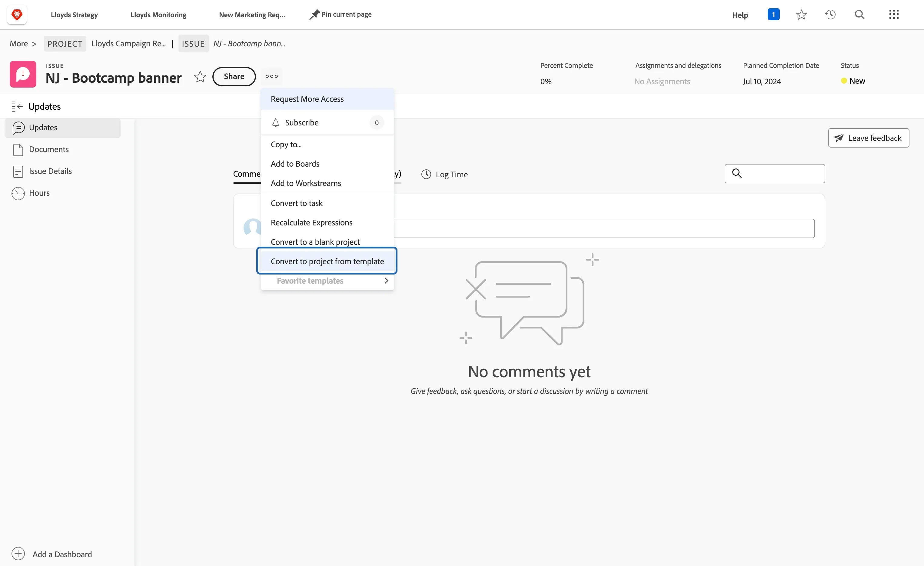Click the pink issue object icon
924x566 pixels.
23,74
